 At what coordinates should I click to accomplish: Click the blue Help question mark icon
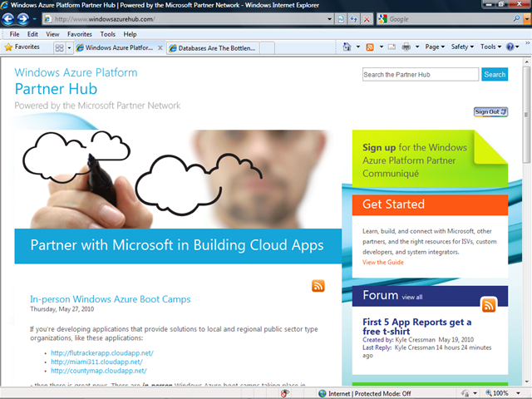[510, 47]
